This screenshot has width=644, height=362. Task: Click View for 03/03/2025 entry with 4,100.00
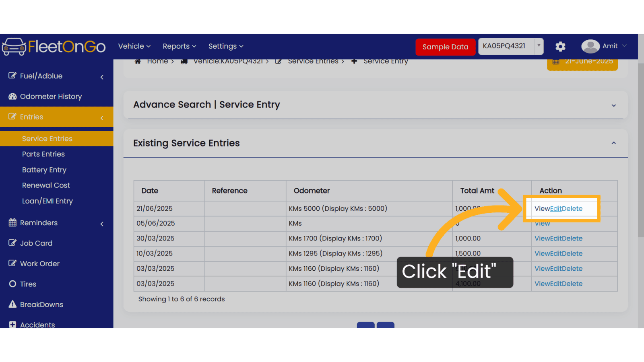pyautogui.click(x=542, y=284)
